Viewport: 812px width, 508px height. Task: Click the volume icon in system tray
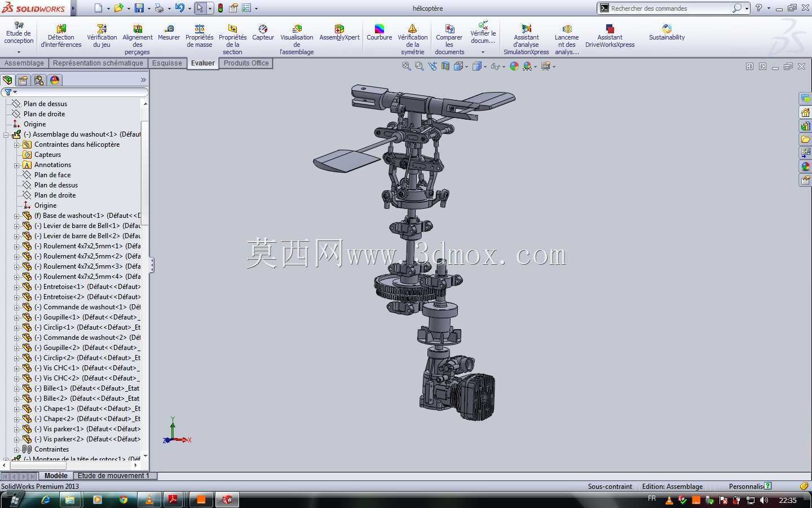click(x=764, y=500)
